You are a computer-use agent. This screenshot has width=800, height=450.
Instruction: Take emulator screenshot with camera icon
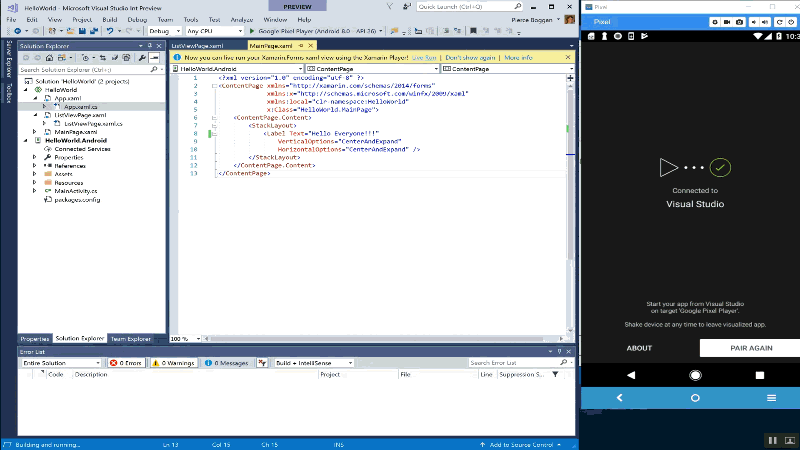point(739,22)
